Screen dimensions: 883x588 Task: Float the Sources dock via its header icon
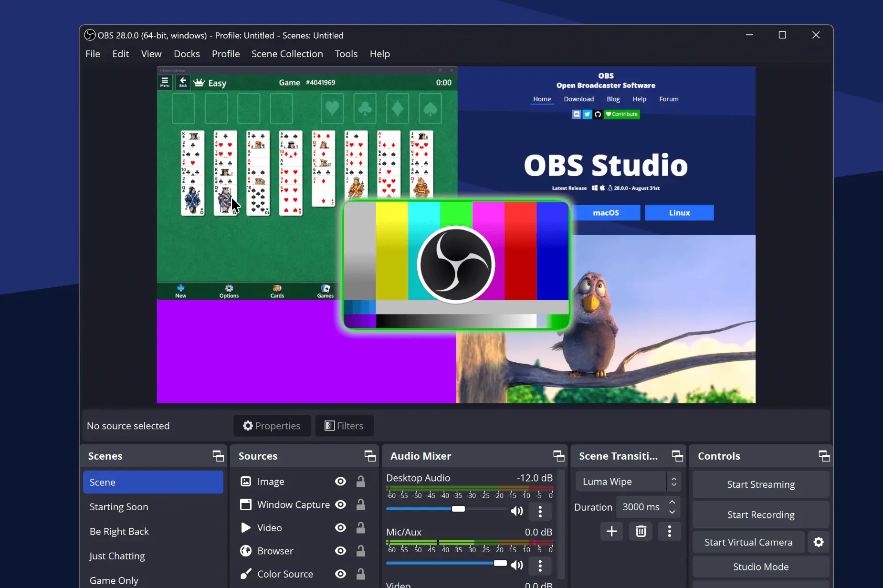click(x=370, y=456)
